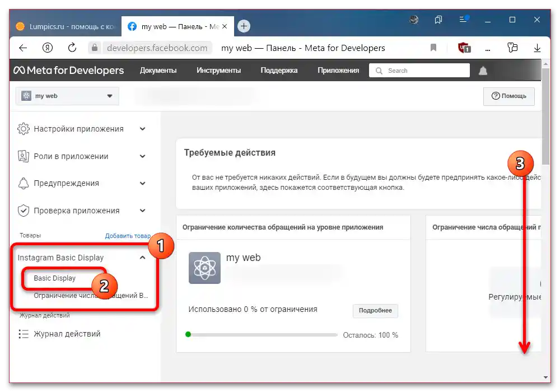The image size is (560, 392).
Task: Click the search magnifier in the top bar
Action: (379, 70)
